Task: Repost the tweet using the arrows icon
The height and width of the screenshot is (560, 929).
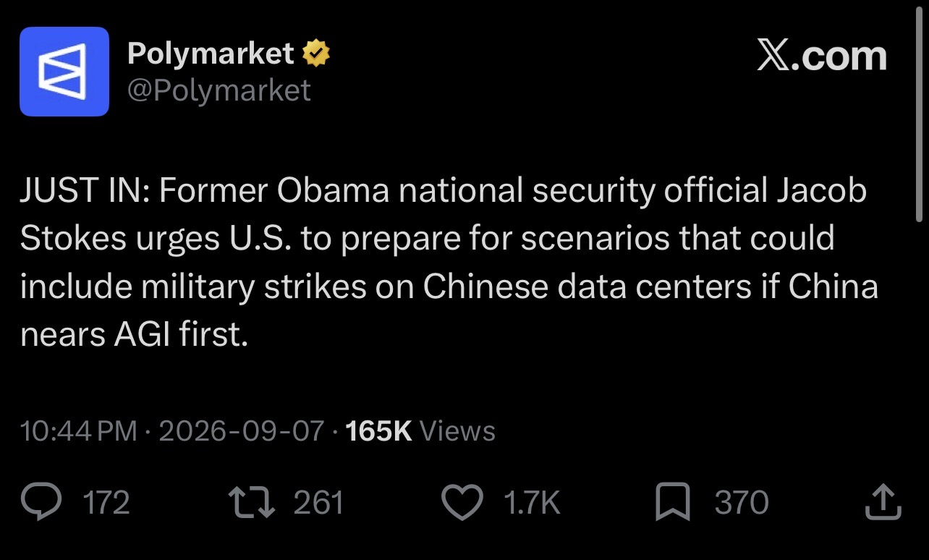Action: [251, 503]
